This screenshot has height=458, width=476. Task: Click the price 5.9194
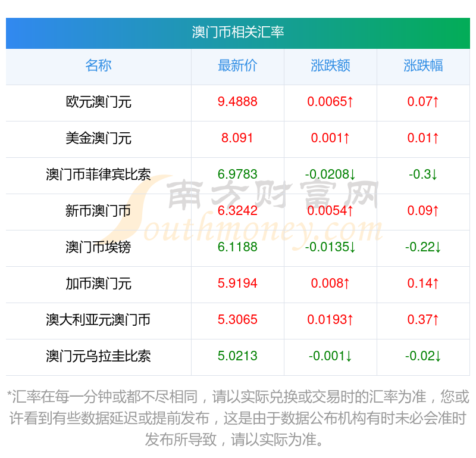pyautogui.click(x=237, y=283)
